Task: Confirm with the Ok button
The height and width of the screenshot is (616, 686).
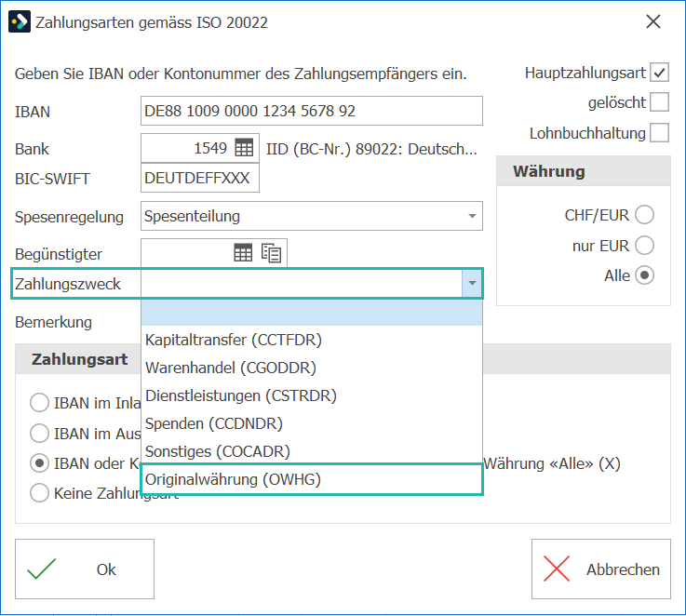Action: pyautogui.click(x=85, y=569)
